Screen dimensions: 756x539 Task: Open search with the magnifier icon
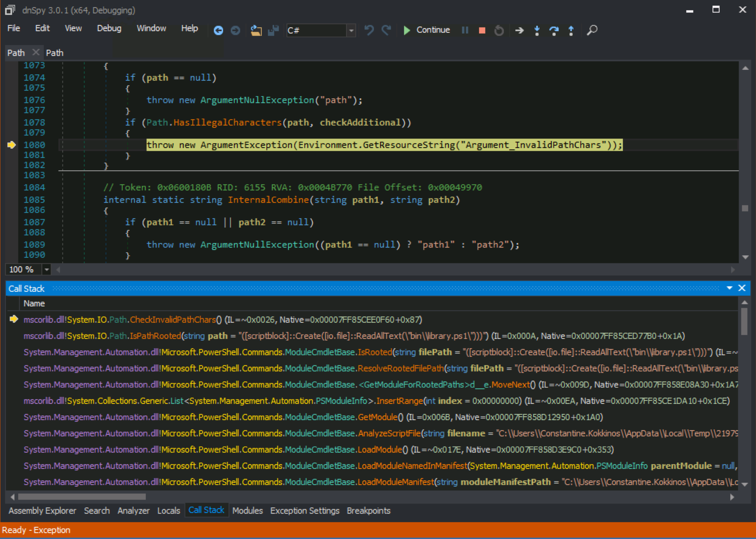point(592,30)
